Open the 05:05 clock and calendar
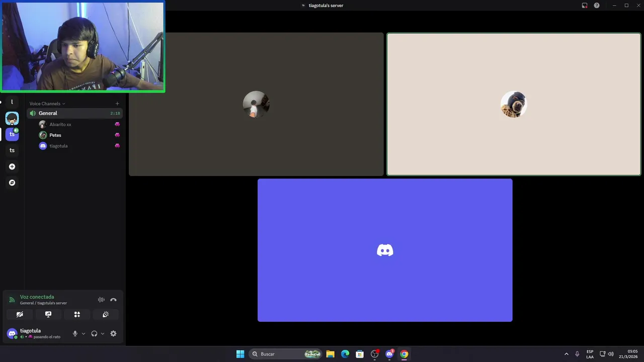Image resolution: width=644 pixels, height=362 pixels. tap(628, 354)
